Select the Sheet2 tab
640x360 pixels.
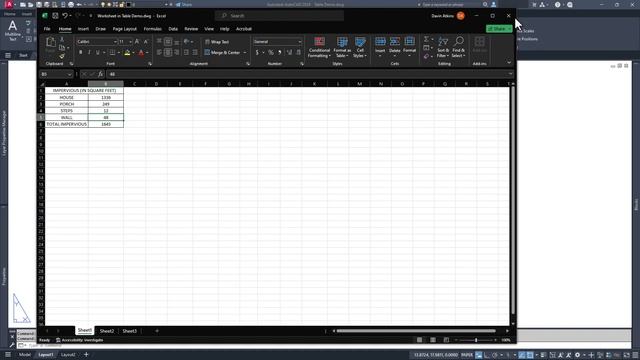[x=107, y=331]
